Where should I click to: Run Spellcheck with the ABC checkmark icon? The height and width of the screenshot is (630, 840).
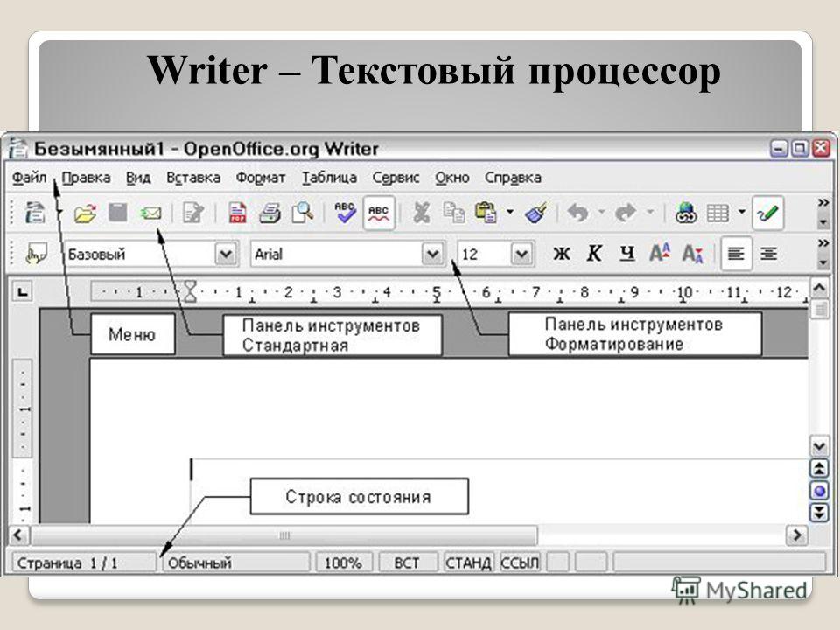(x=345, y=213)
